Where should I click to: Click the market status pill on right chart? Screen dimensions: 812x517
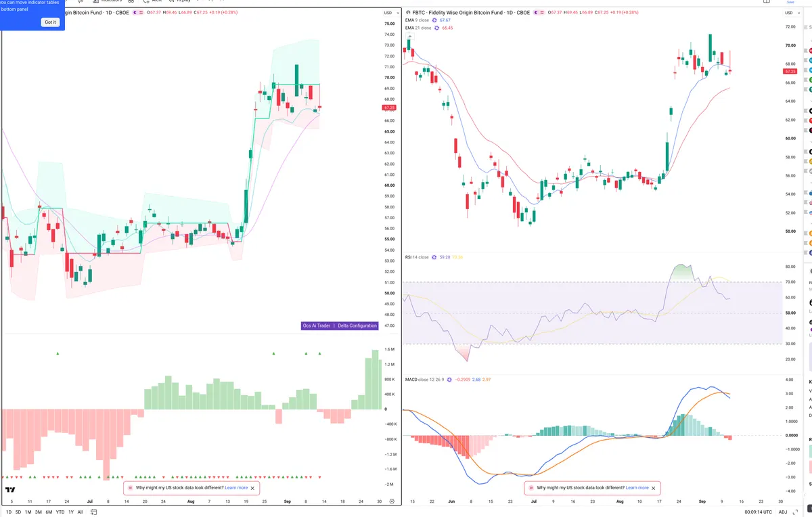pos(539,13)
